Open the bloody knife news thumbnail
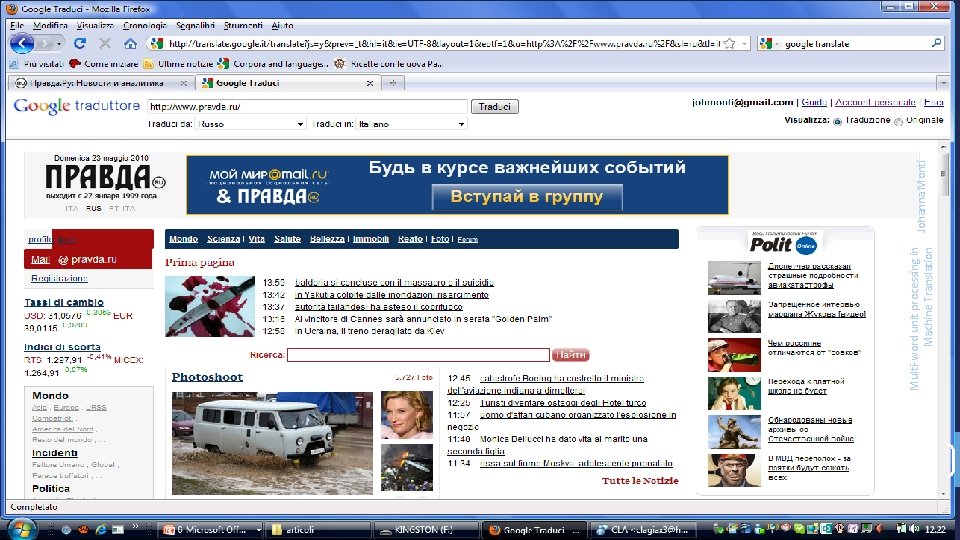The image size is (960, 540). coord(209,306)
